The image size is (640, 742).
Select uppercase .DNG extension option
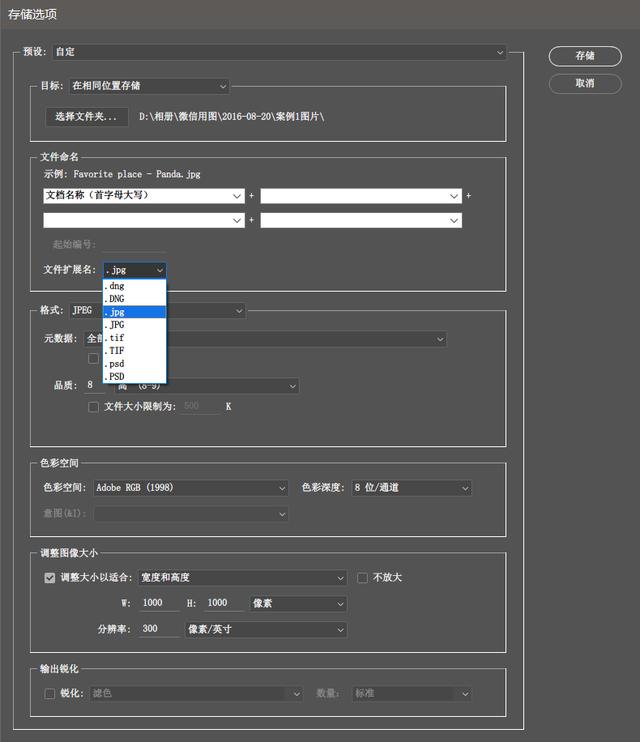coord(134,299)
